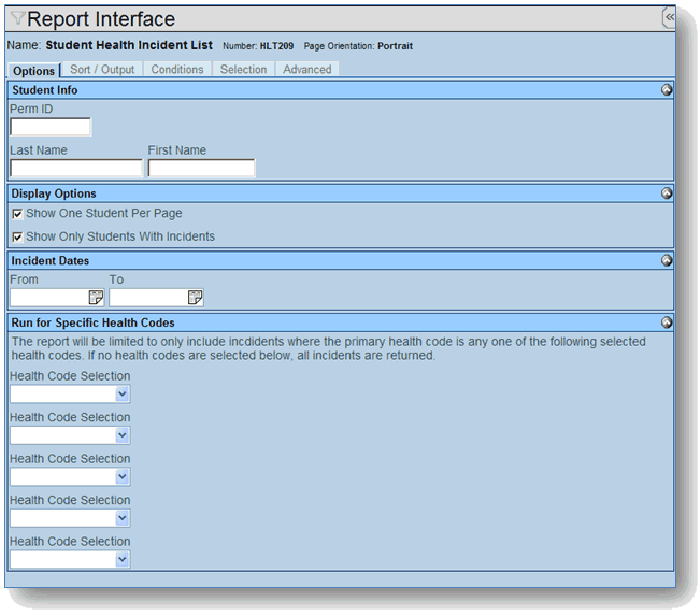The image size is (700, 616).
Task: Collapse Run for Specific Health Codes section icon
Action: 666,322
